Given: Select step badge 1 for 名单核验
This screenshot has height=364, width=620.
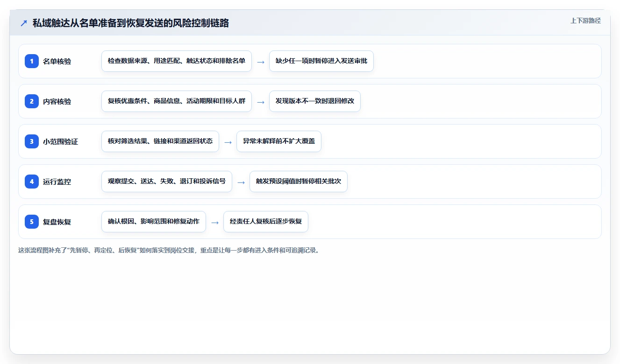Looking at the screenshot, I should coord(32,61).
